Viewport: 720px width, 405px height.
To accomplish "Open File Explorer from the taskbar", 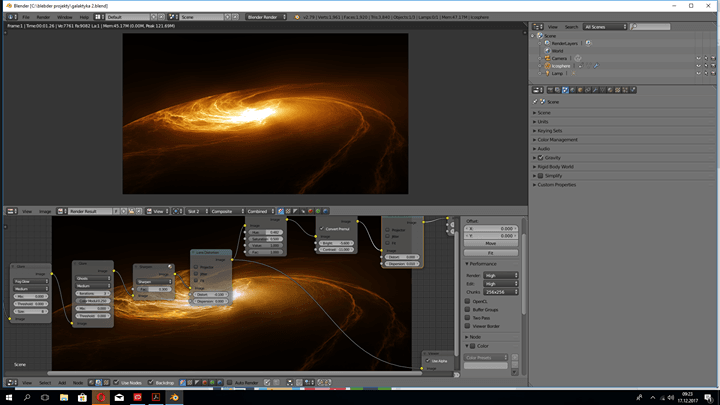I will click(64, 397).
